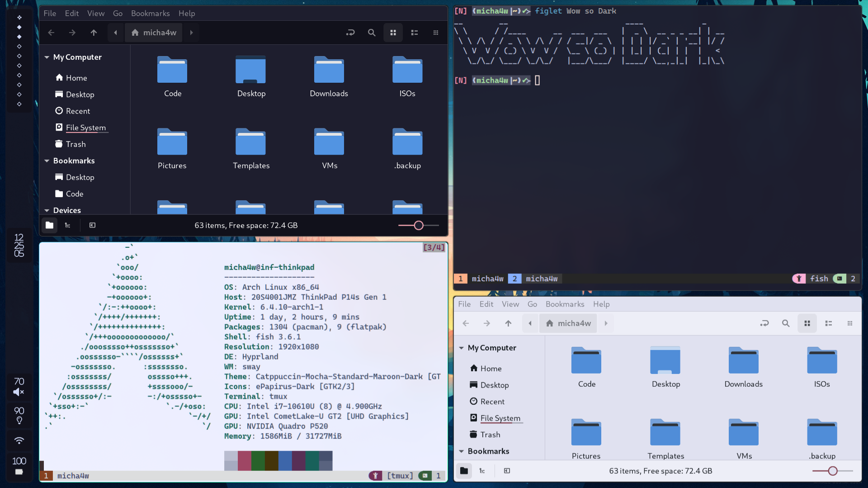Collapse My Computer section in the light file manager

(x=461, y=348)
